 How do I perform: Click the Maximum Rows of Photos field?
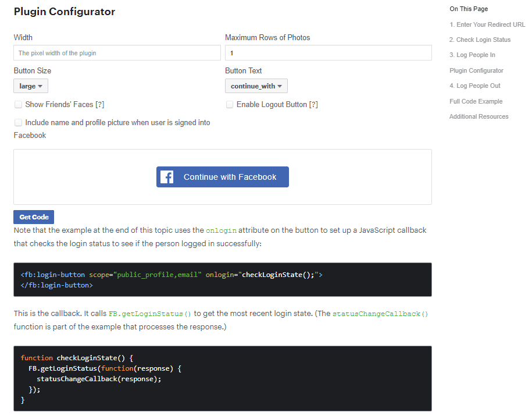328,52
